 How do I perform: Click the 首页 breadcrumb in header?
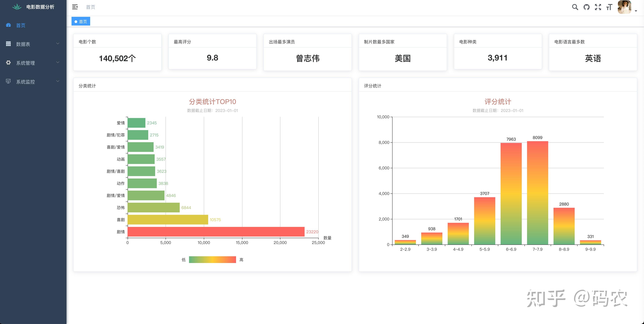click(x=90, y=7)
